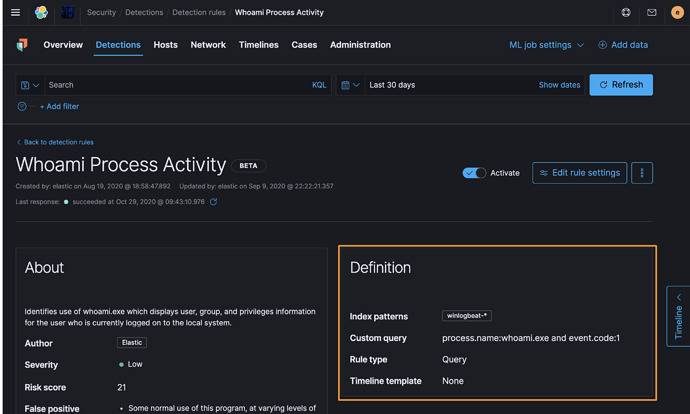Open the saved query dropdown
The width and height of the screenshot is (690, 414).
click(x=30, y=85)
